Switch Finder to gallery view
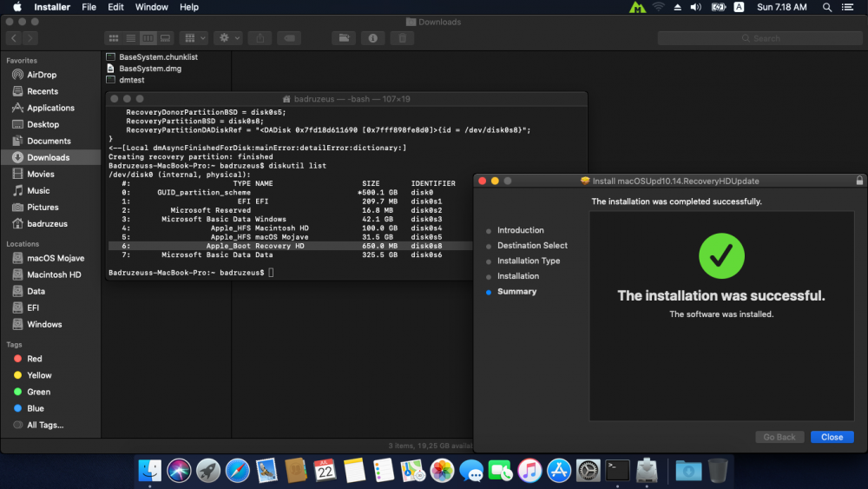 tap(165, 38)
